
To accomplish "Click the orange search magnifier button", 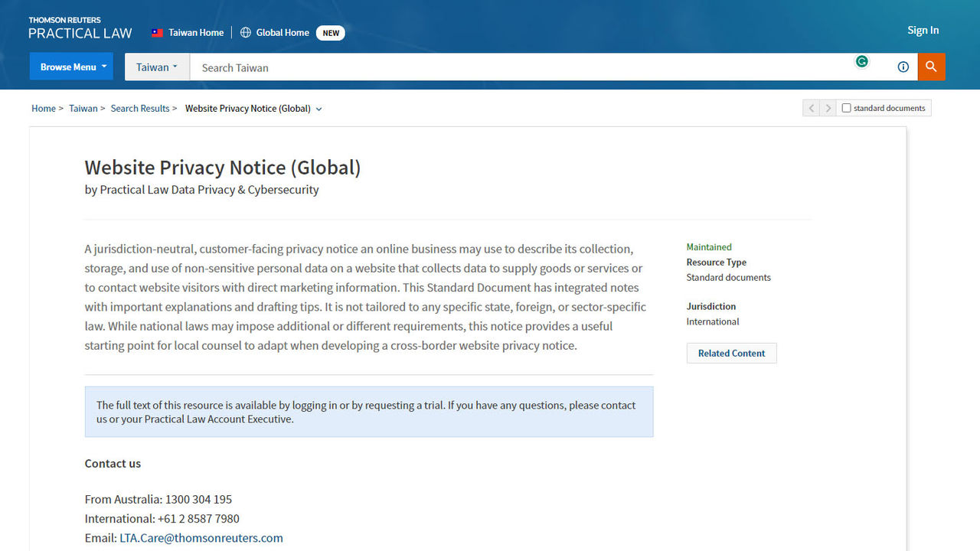I will [x=931, y=67].
